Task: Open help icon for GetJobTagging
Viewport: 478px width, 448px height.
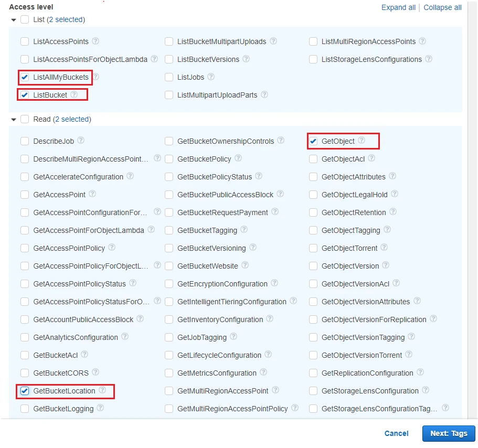Action: click(x=233, y=336)
